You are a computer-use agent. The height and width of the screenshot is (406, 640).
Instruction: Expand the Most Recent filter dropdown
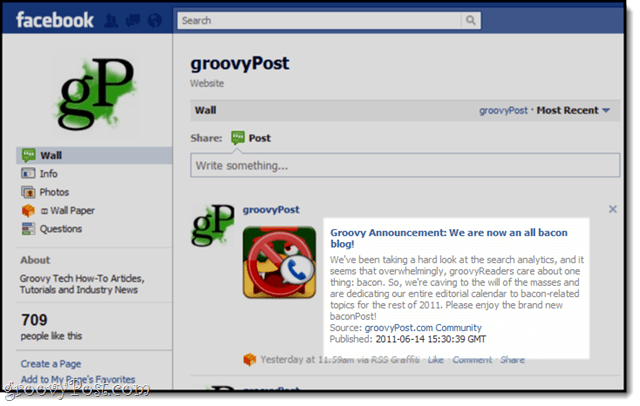[x=573, y=110]
